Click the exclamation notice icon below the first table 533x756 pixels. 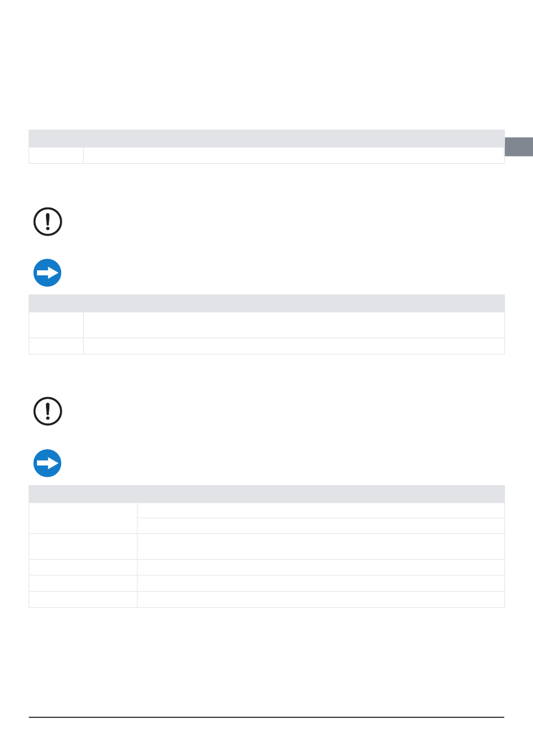click(48, 222)
